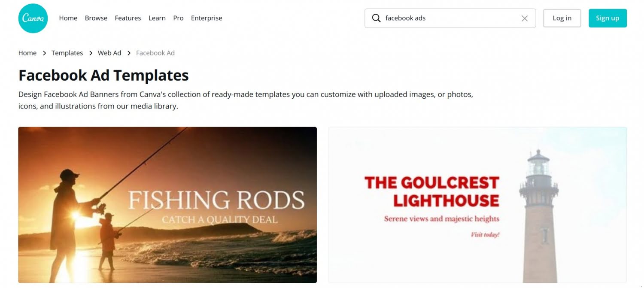Image resolution: width=644 pixels, height=288 pixels.
Task: Click the magnifying glass search icon
Action: point(376,18)
